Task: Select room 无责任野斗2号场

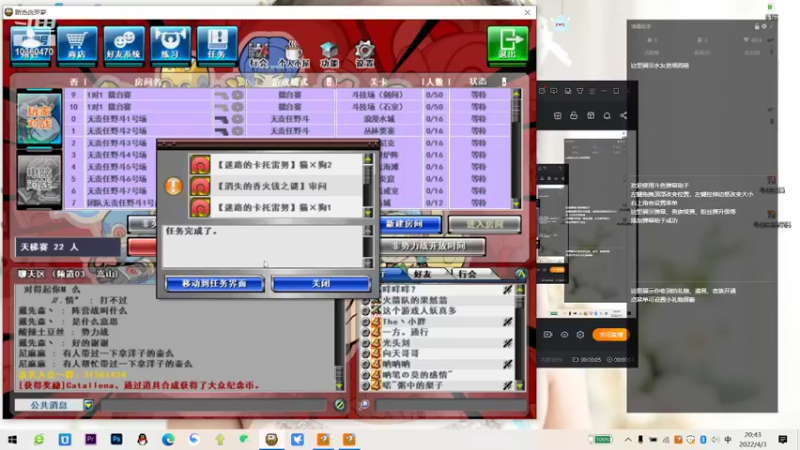Action: point(288,131)
